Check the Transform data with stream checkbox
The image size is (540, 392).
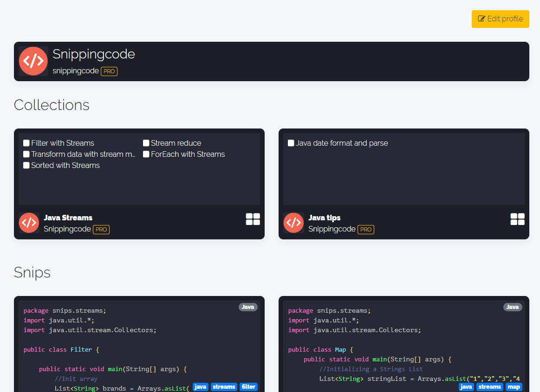coord(26,154)
